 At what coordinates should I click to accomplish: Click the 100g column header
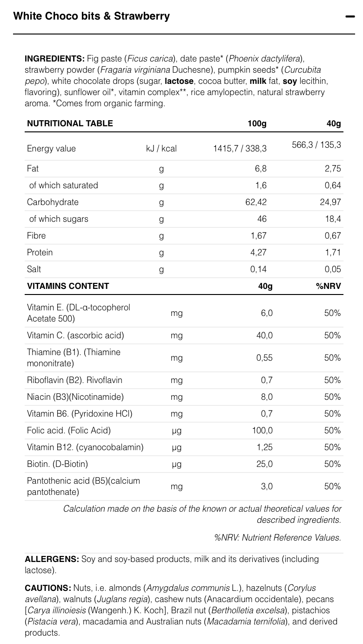coord(257,123)
